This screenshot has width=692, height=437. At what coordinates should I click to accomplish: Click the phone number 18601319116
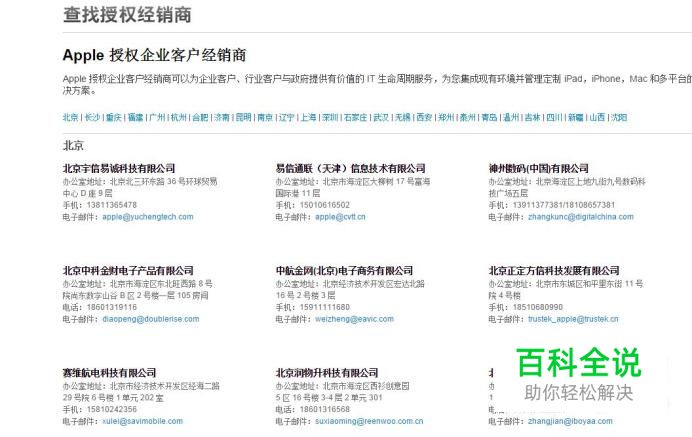(112, 307)
